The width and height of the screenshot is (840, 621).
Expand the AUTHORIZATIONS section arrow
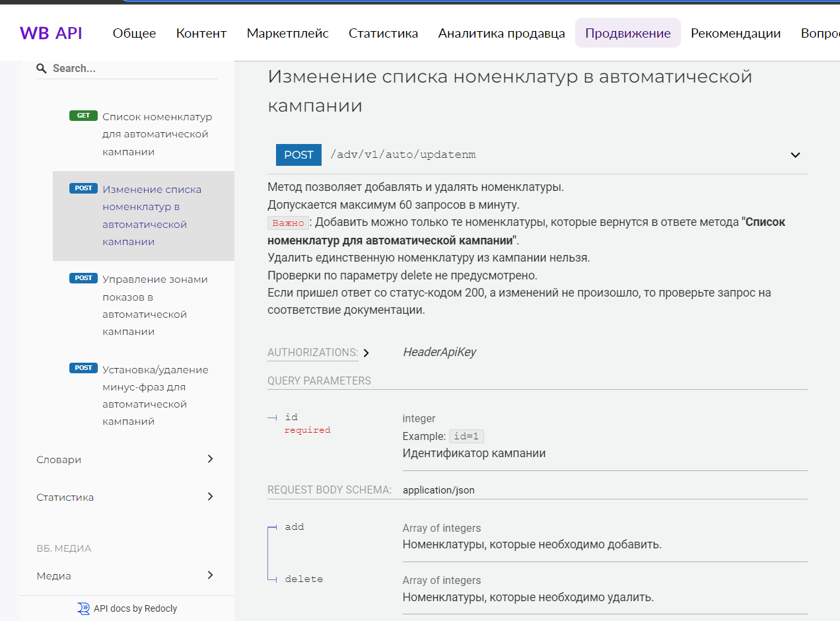[367, 353]
